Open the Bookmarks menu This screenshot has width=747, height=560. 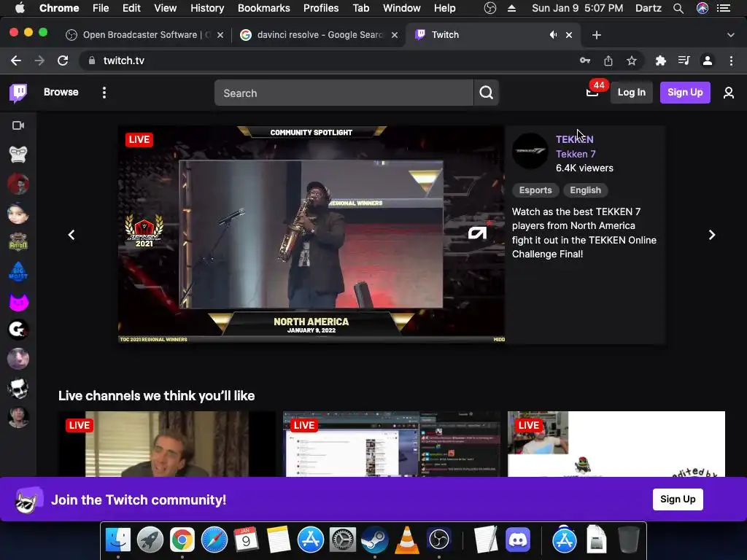click(263, 8)
